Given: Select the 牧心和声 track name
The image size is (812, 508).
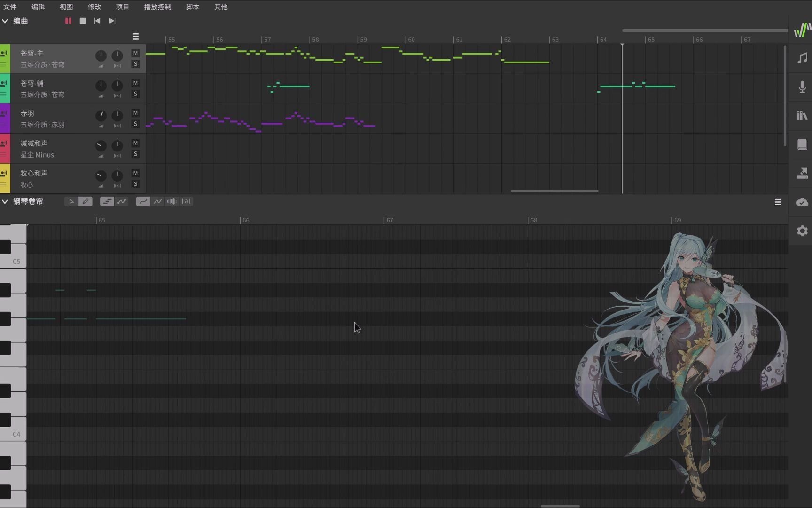Looking at the screenshot, I should pyautogui.click(x=34, y=173).
